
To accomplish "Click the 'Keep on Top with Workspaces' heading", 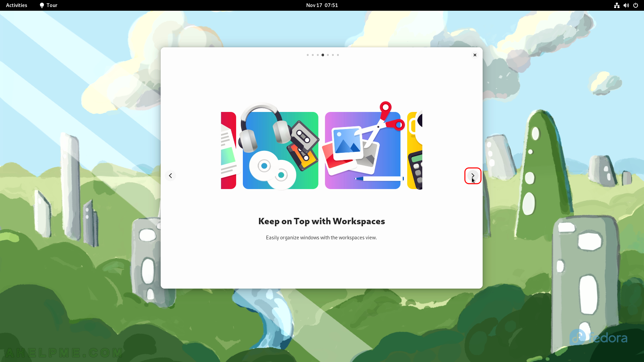I will pyautogui.click(x=321, y=221).
